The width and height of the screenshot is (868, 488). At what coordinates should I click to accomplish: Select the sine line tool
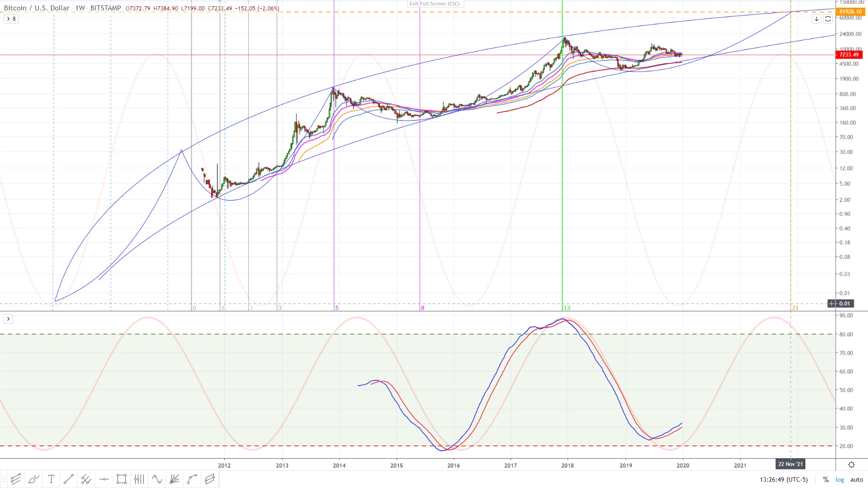pos(157,479)
